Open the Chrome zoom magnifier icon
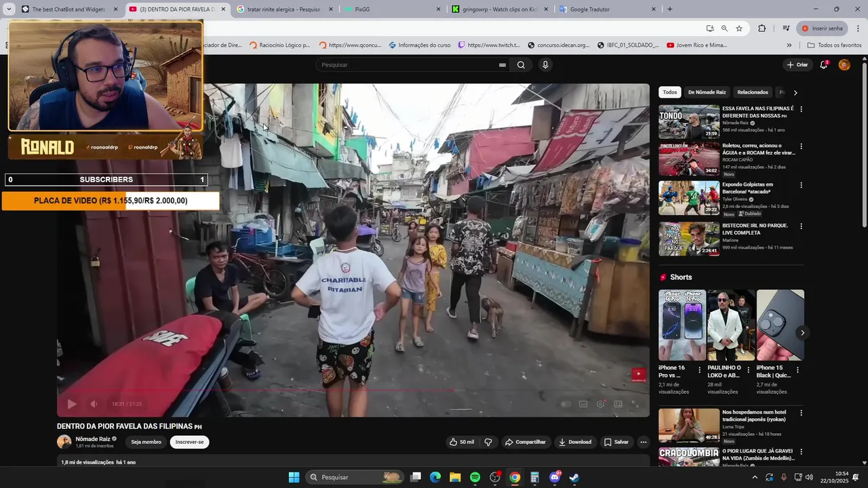This screenshot has height=488, width=868. coord(724,28)
